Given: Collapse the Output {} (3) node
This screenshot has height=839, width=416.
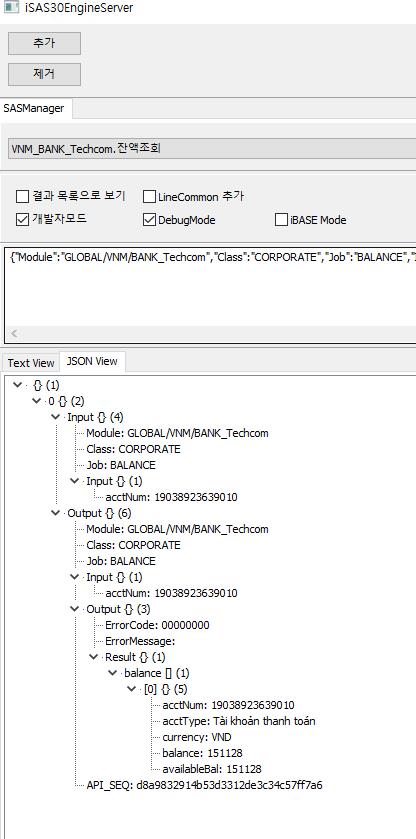Looking at the screenshot, I should tap(75, 609).
